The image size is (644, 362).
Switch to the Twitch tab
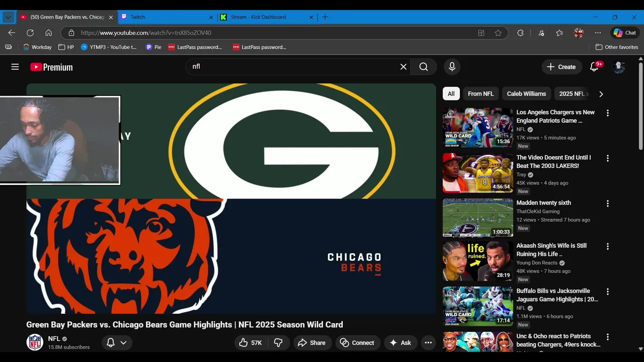tap(166, 17)
